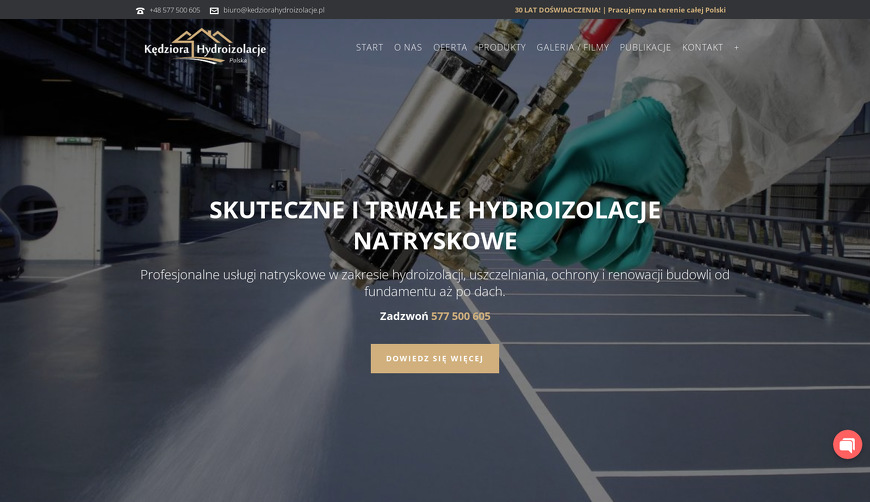870x502 pixels.
Task: Go to the KONTAKT page
Action: click(x=702, y=48)
